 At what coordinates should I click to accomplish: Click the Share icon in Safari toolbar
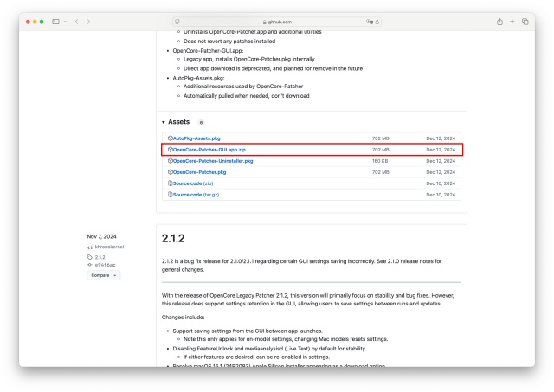[x=499, y=21]
